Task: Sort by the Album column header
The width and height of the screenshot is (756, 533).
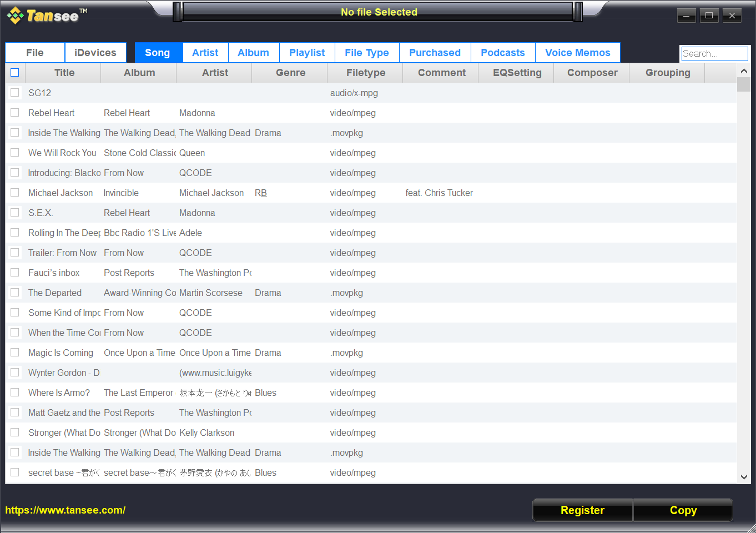Action: coord(139,73)
